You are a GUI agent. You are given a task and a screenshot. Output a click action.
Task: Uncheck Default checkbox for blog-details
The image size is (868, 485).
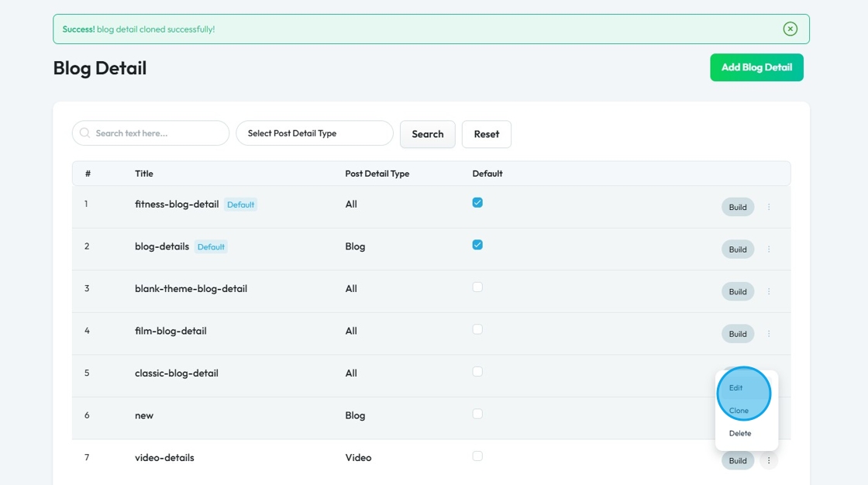coord(477,245)
